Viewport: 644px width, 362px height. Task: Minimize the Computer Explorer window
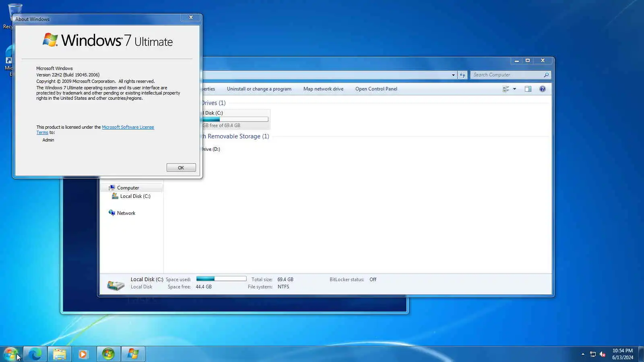tap(517, 61)
